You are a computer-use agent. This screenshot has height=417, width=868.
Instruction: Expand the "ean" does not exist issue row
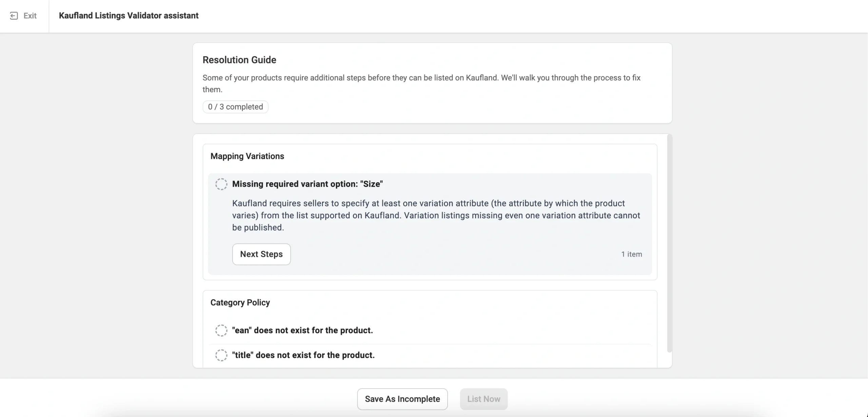tap(302, 330)
